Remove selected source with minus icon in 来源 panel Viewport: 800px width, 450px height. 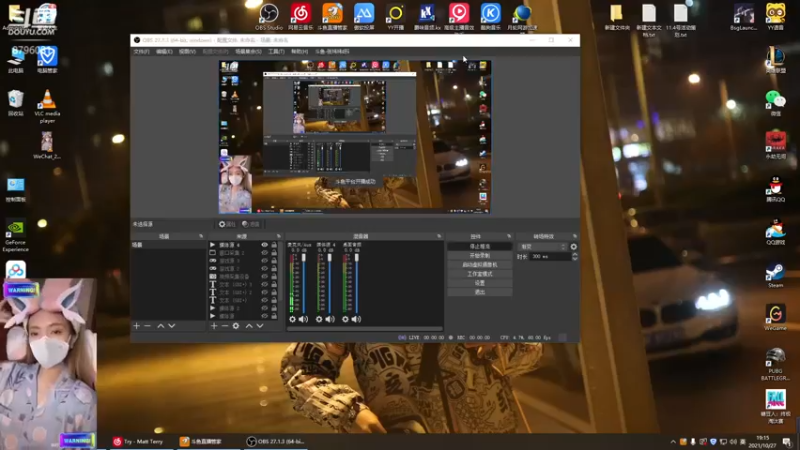[x=224, y=326]
